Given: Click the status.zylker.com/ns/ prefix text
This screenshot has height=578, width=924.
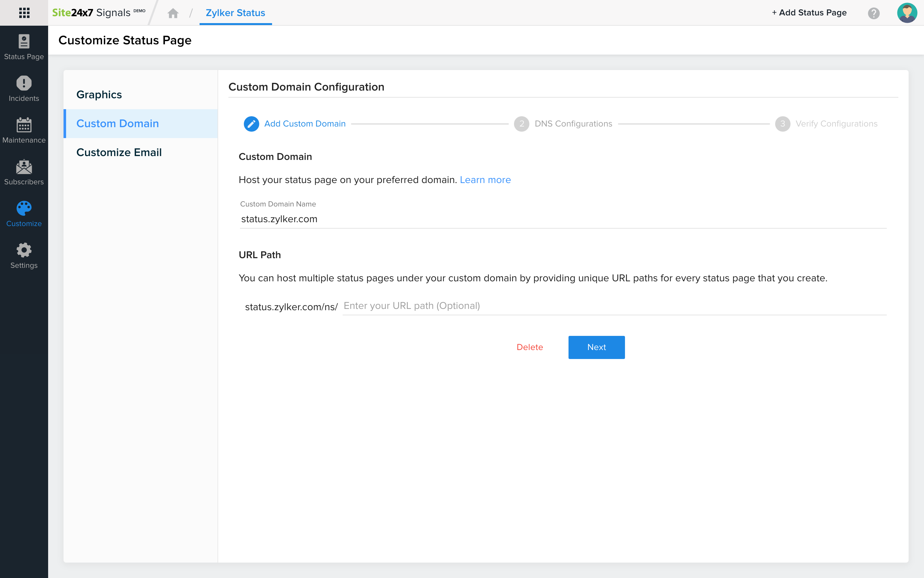Looking at the screenshot, I should 291,307.
